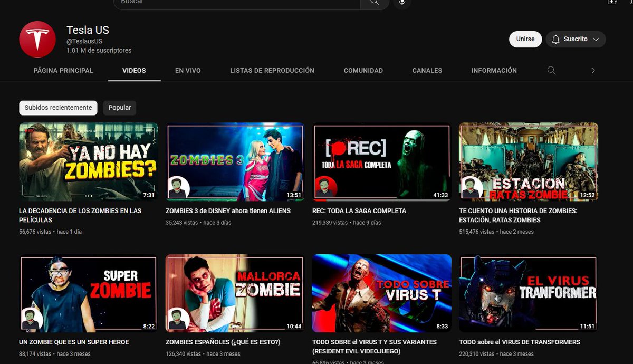
Task: Click the zombie avatar on the SUPER ZOMBIE thumbnail
Action: click(x=32, y=319)
